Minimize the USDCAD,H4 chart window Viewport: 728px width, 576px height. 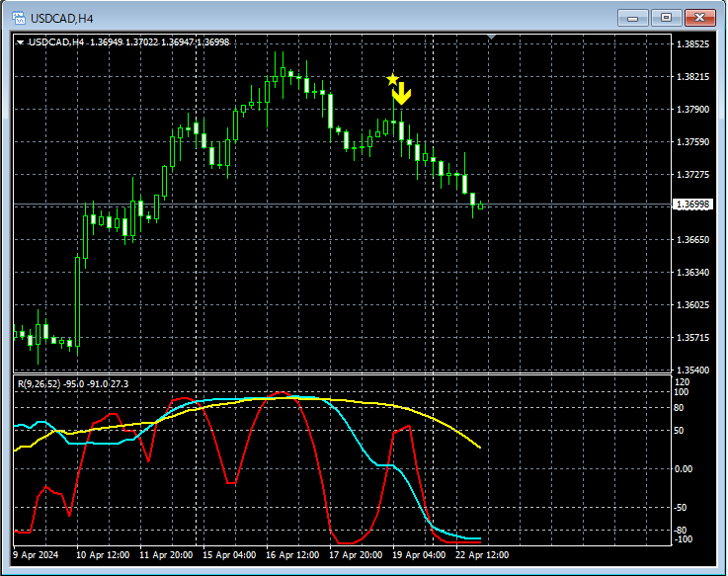tap(633, 18)
